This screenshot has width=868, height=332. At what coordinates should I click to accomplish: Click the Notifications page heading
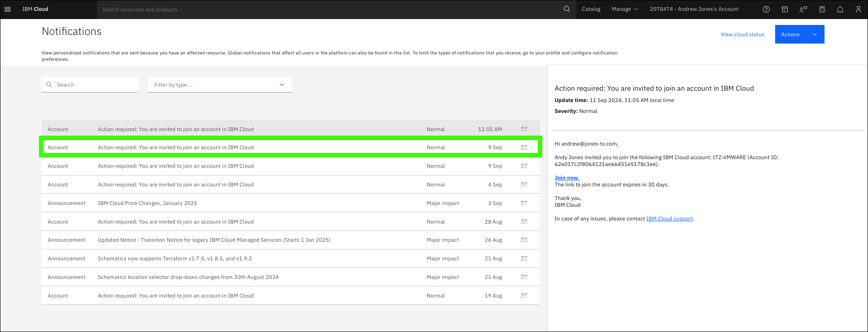coord(72,31)
